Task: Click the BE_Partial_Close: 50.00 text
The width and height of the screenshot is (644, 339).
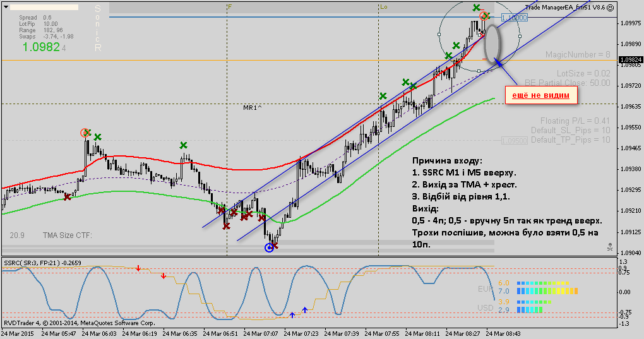Action: [567, 83]
